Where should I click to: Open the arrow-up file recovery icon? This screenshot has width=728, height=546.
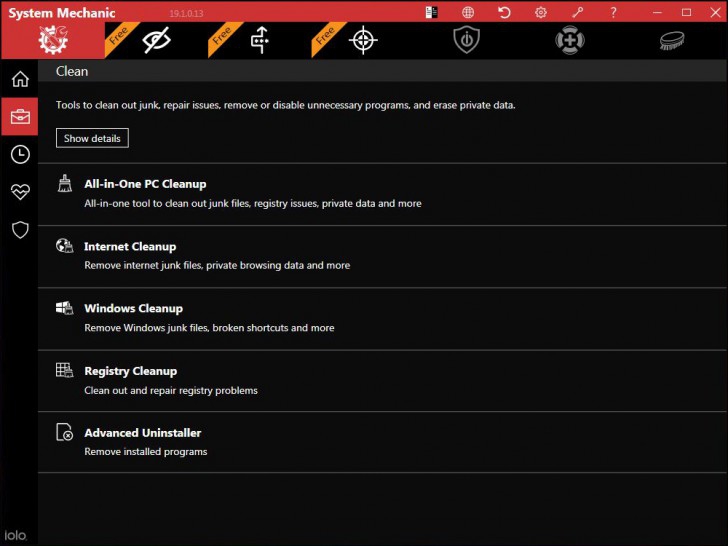tap(260, 40)
